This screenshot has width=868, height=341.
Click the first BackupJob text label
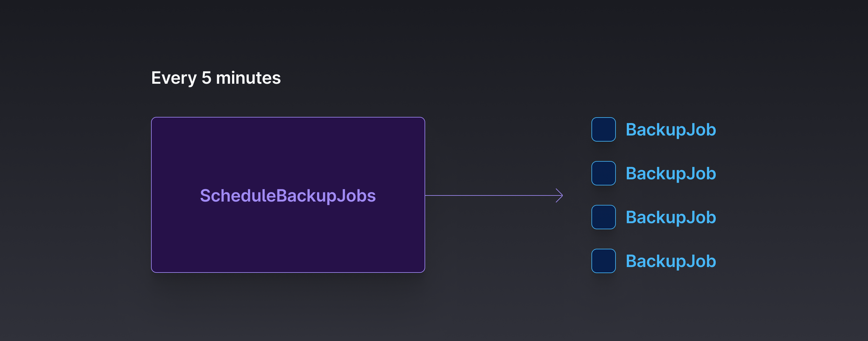click(x=671, y=130)
